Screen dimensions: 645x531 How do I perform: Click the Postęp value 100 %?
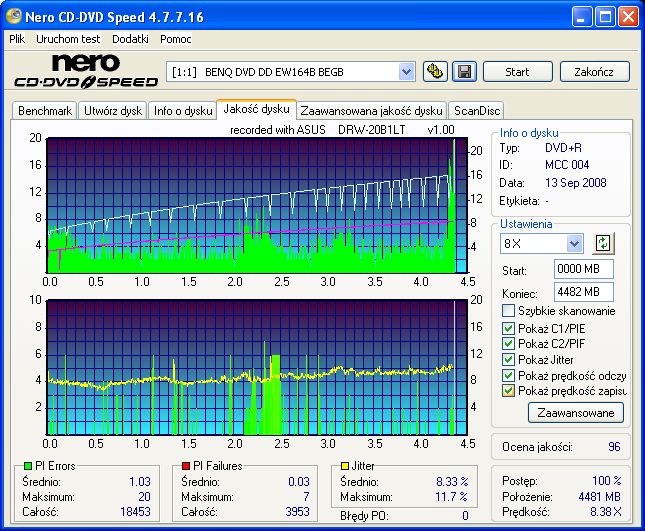click(x=607, y=480)
